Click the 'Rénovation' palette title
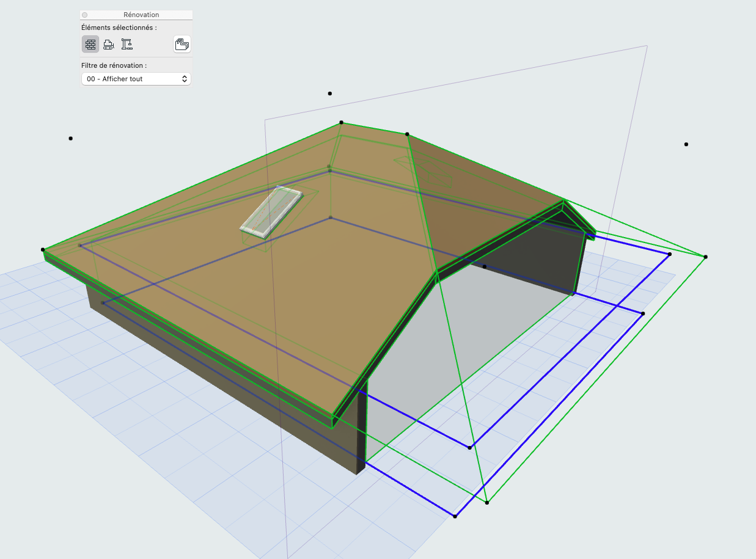 (x=141, y=15)
